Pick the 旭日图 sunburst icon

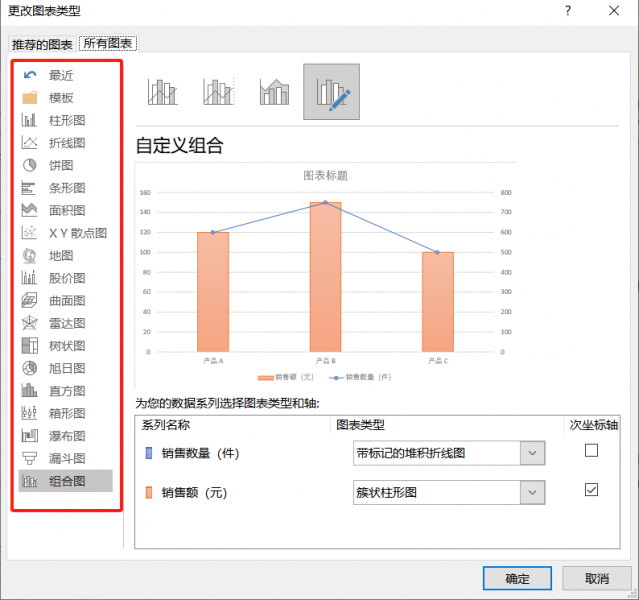(29, 368)
